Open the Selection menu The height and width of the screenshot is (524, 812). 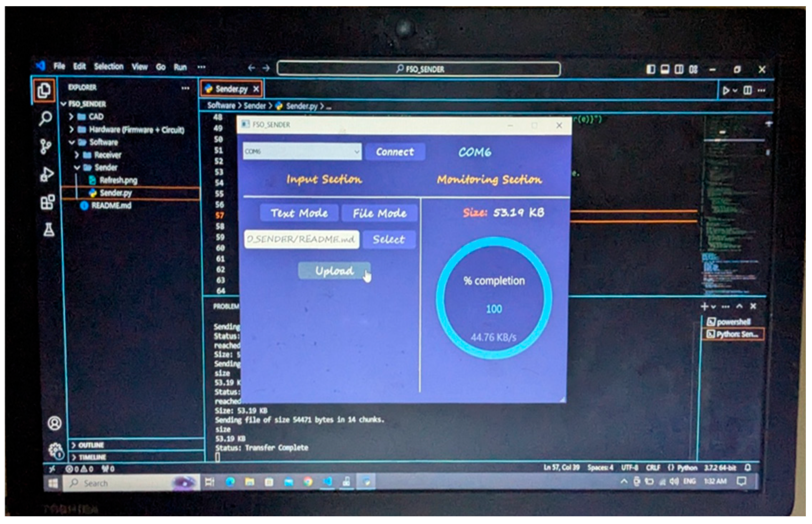tap(109, 67)
